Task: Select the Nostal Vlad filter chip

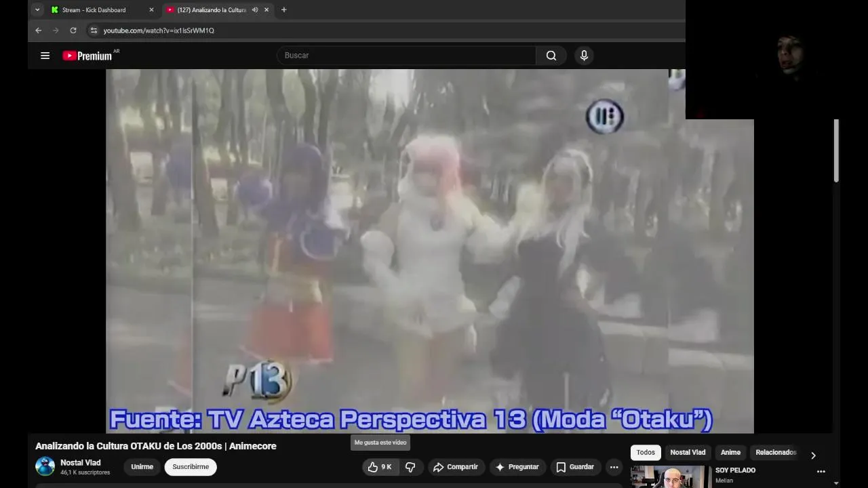Action: 688,453
